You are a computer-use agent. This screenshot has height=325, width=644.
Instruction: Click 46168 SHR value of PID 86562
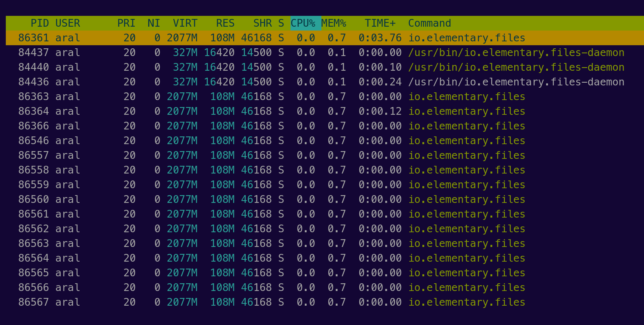point(256,229)
